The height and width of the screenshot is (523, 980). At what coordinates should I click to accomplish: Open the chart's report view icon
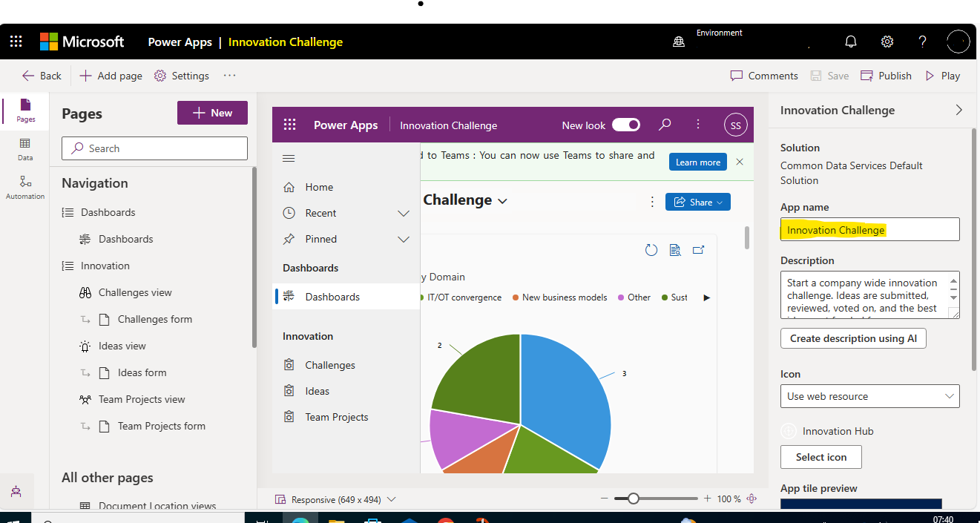[675, 250]
